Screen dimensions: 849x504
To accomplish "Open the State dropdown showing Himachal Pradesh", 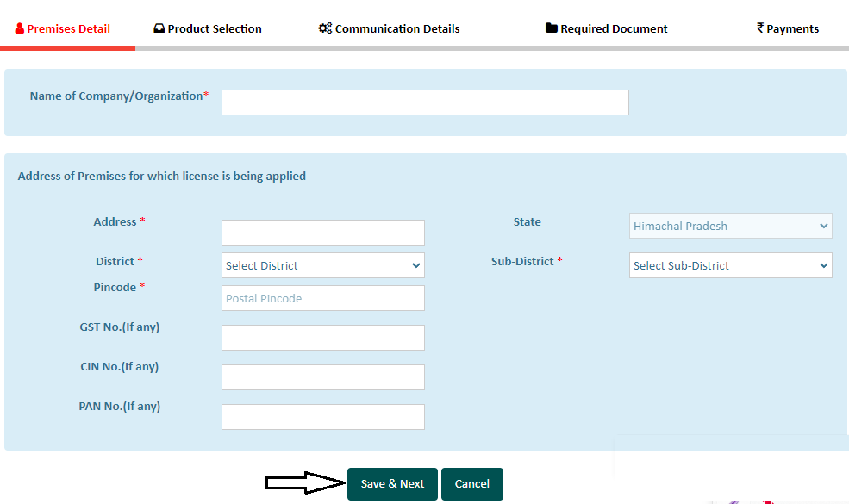I will [730, 226].
